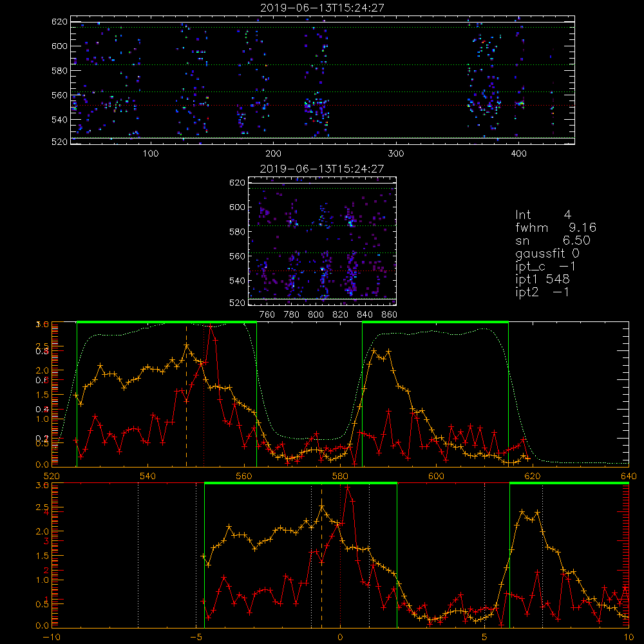Click x-axis label 860 in middle plot
644x644 pixels.
pos(390,315)
